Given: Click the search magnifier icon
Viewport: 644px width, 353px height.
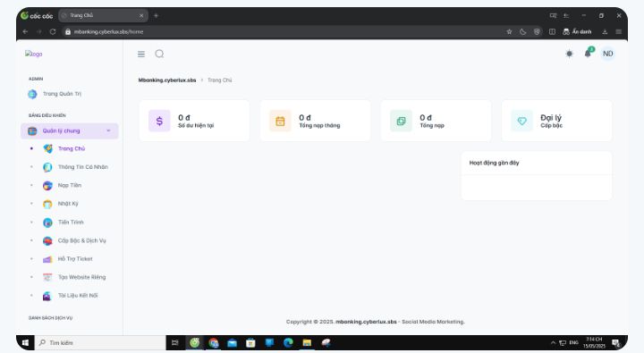Looking at the screenshot, I should (159, 54).
